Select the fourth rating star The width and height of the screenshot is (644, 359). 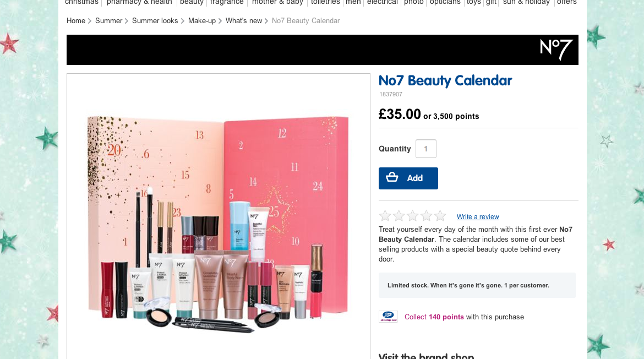click(x=427, y=216)
